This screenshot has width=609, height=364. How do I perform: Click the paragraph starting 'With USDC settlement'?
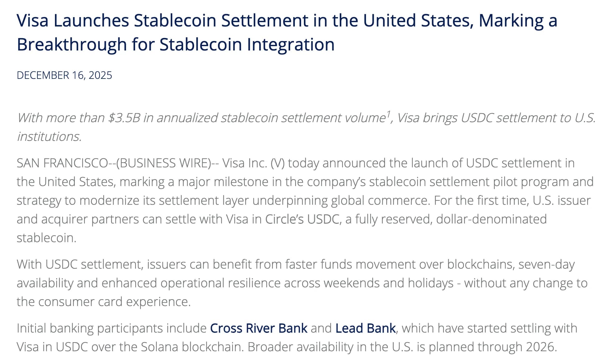pos(302,283)
